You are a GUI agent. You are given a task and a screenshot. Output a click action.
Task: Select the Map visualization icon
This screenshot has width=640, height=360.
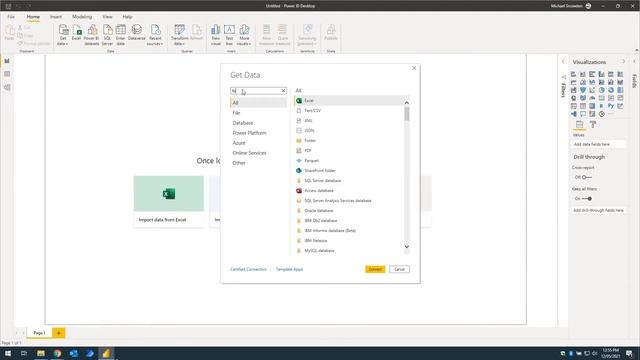click(573, 98)
